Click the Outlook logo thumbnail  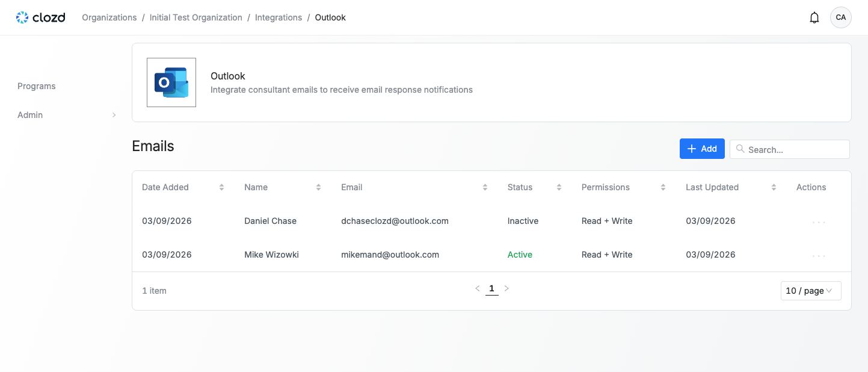click(x=171, y=82)
